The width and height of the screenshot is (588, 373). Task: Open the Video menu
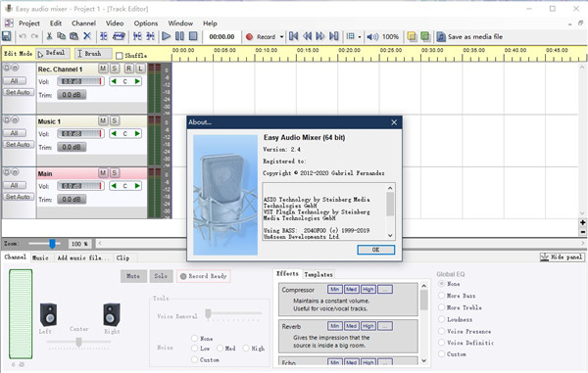(x=115, y=23)
